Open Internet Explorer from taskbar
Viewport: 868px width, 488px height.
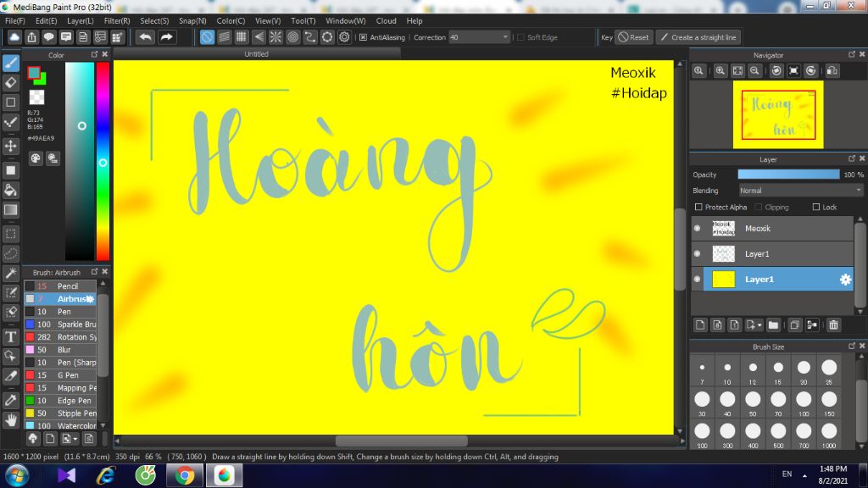coord(105,476)
